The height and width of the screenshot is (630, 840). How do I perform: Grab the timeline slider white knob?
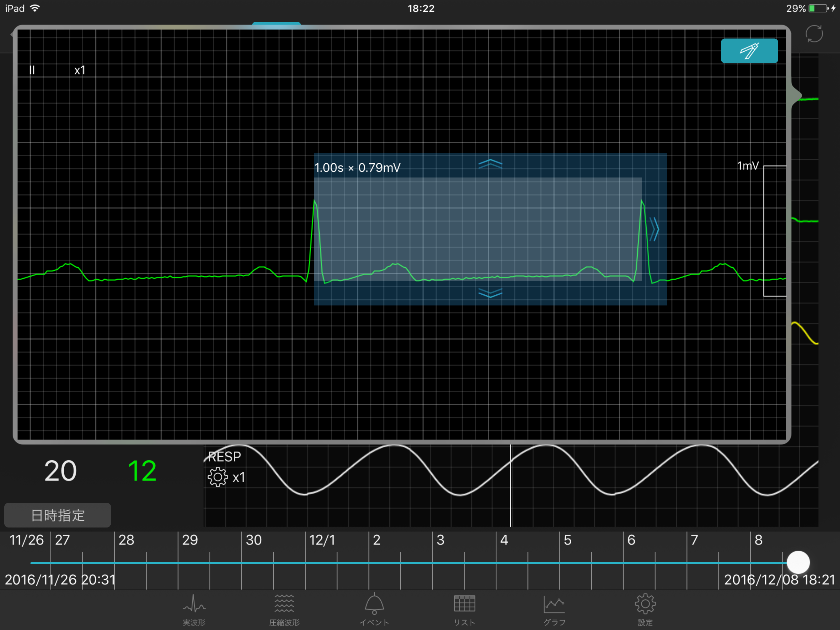click(x=798, y=562)
